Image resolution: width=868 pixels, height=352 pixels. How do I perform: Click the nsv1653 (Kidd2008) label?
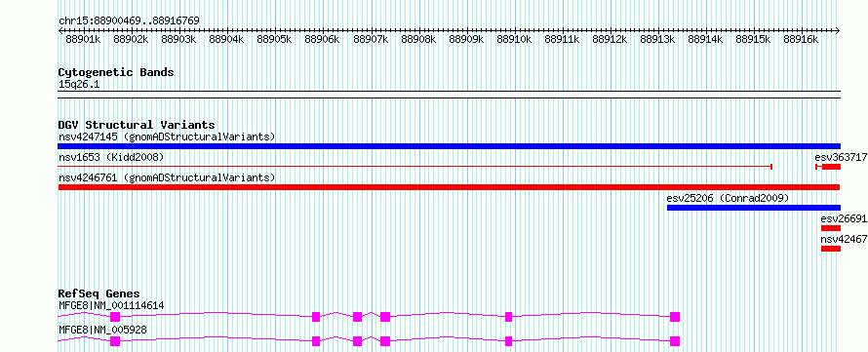(111, 157)
